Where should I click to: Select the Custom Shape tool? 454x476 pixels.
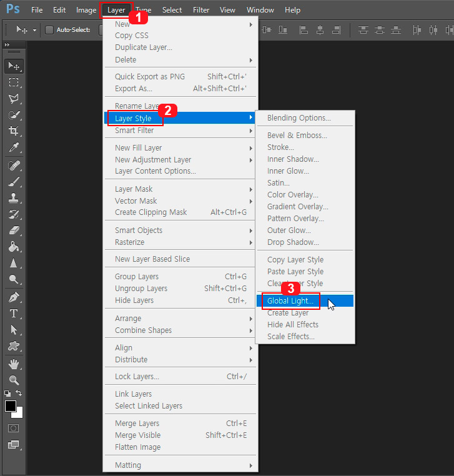[x=14, y=346]
